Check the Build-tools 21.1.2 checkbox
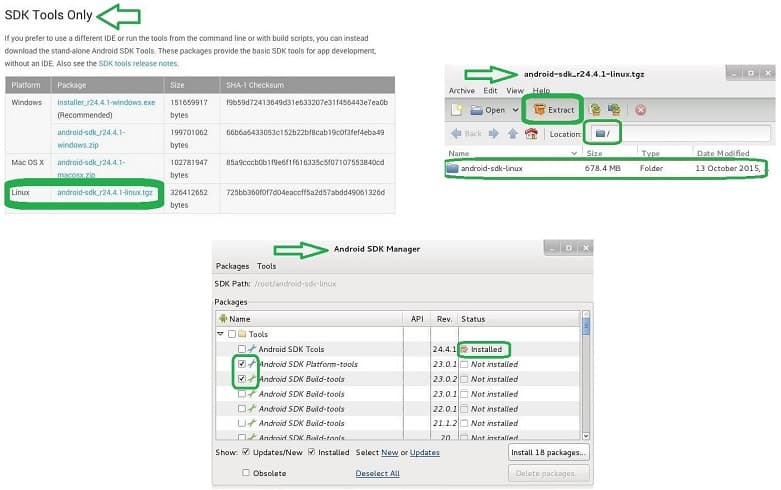This screenshot has height=490, width=781. 242,423
